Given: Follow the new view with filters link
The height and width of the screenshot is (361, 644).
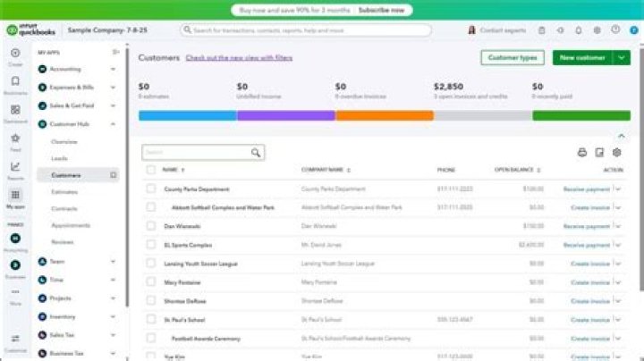Looking at the screenshot, I should click(239, 58).
